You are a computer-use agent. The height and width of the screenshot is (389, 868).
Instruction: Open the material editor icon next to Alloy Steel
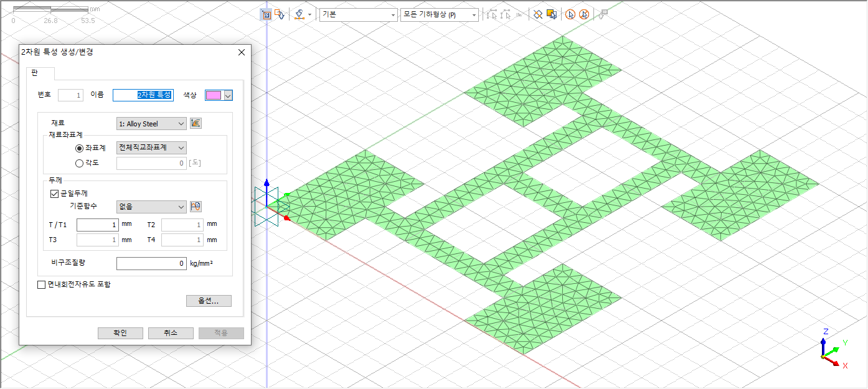[196, 123]
